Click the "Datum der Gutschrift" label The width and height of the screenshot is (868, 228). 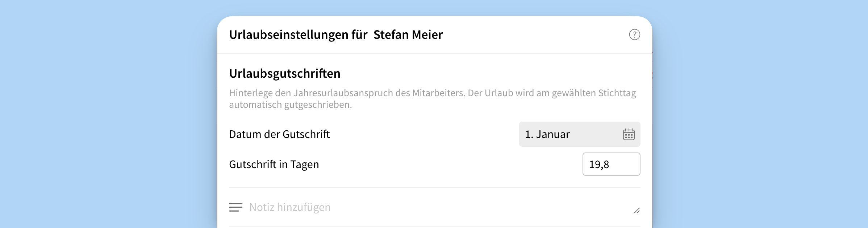(x=279, y=134)
